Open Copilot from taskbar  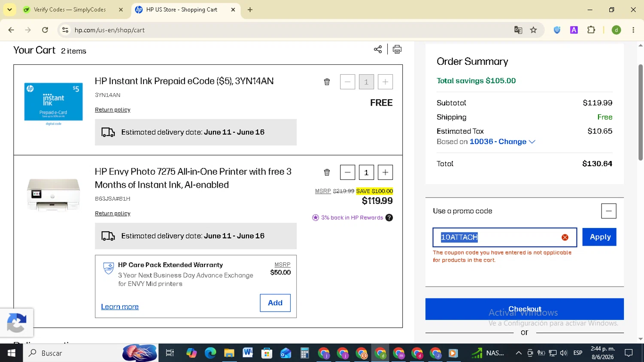[191, 353]
